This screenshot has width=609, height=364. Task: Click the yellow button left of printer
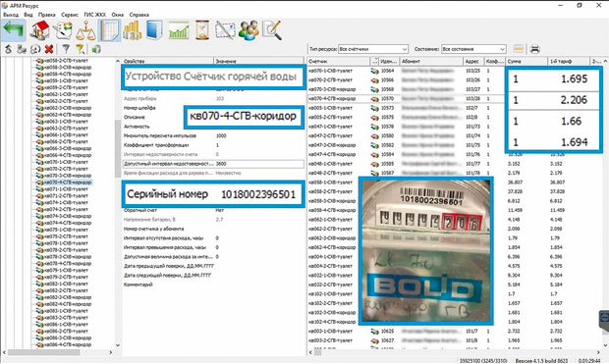tap(518, 49)
